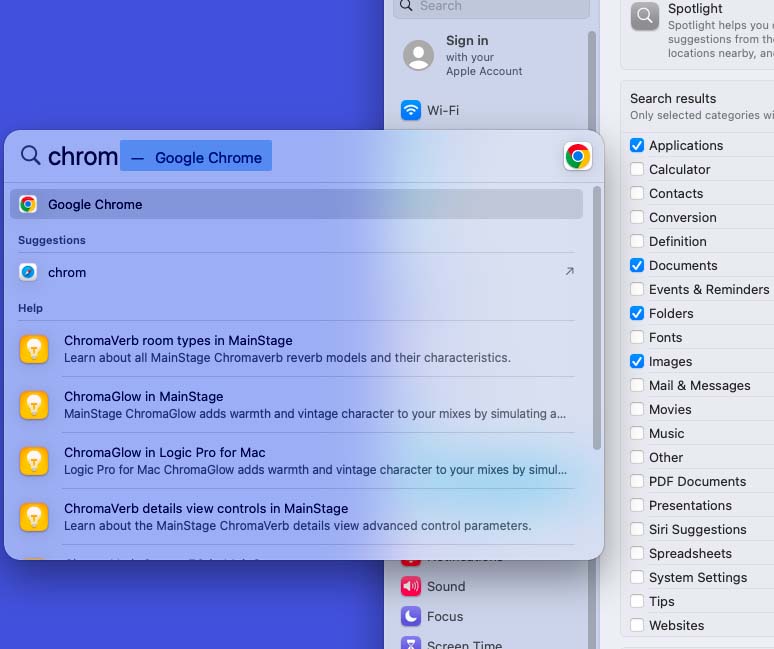Screen dimensions: 774x649
Task: Enable the Music checkbox
Action: tap(637, 433)
